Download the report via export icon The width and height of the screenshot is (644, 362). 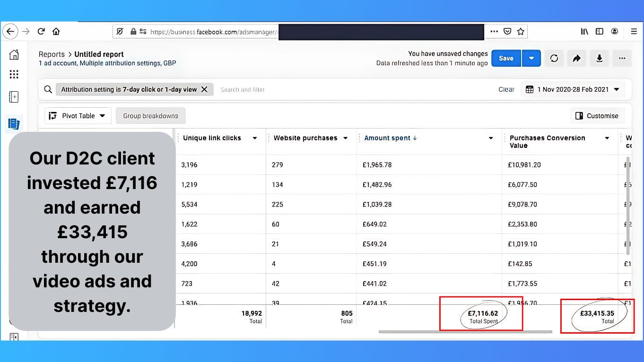click(x=599, y=59)
